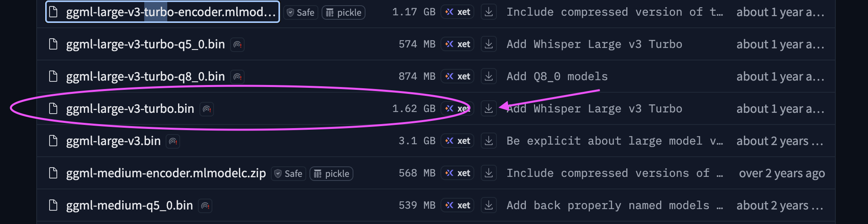The width and height of the screenshot is (868, 224).
Task: Download ggml-large-v3-turbo-q5_0.bin file
Action: pyautogui.click(x=488, y=44)
